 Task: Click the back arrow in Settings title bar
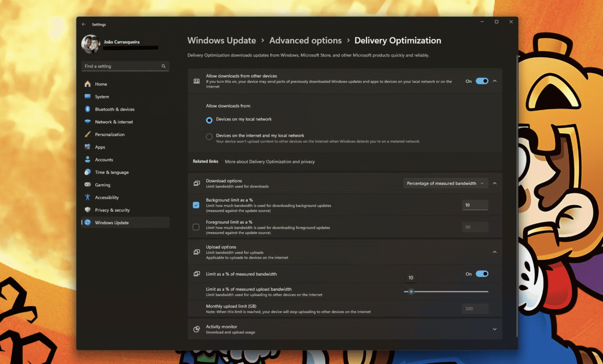click(x=84, y=24)
